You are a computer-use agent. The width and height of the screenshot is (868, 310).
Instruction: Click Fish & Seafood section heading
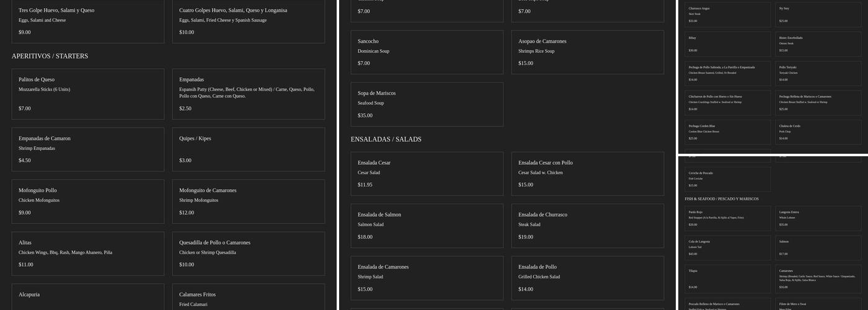[x=721, y=199]
